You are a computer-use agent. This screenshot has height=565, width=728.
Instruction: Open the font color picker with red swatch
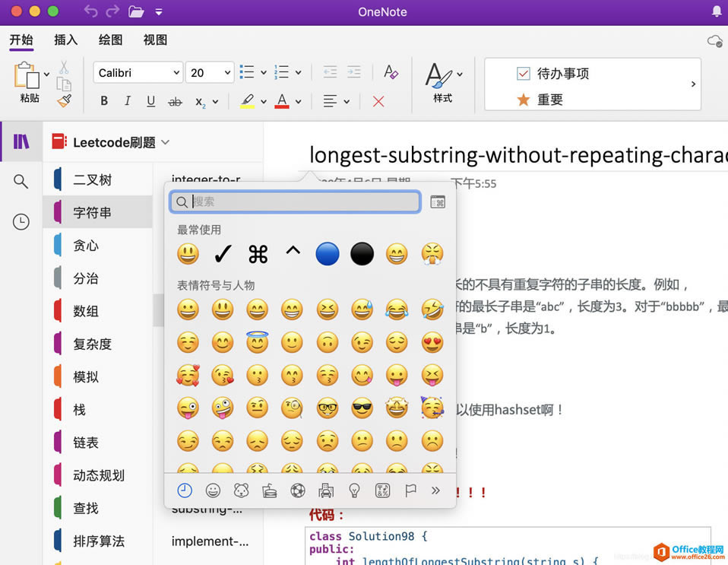(x=282, y=100)
